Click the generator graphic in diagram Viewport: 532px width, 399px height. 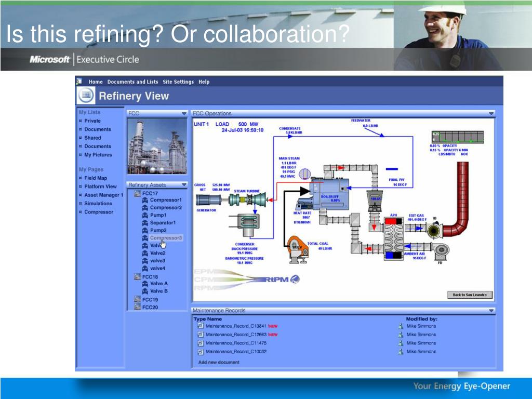[x=209, y=200]
